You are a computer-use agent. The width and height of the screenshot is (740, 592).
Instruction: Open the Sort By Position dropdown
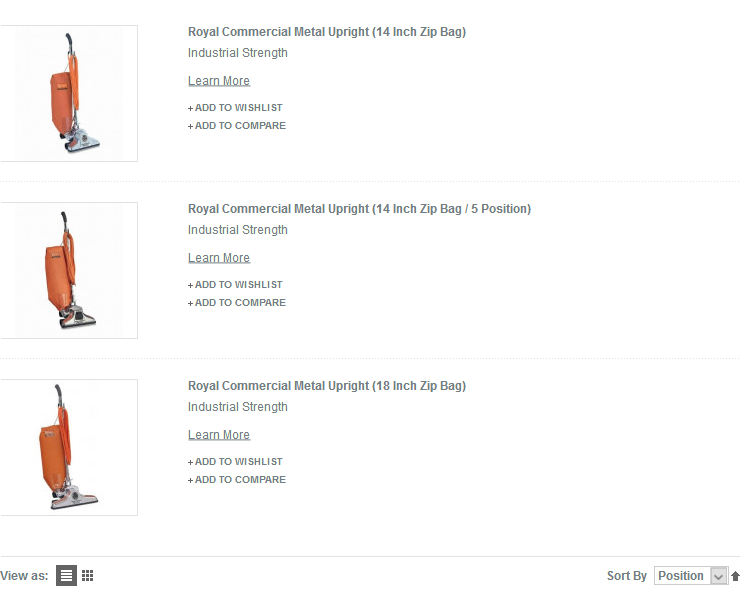(690, 576)
